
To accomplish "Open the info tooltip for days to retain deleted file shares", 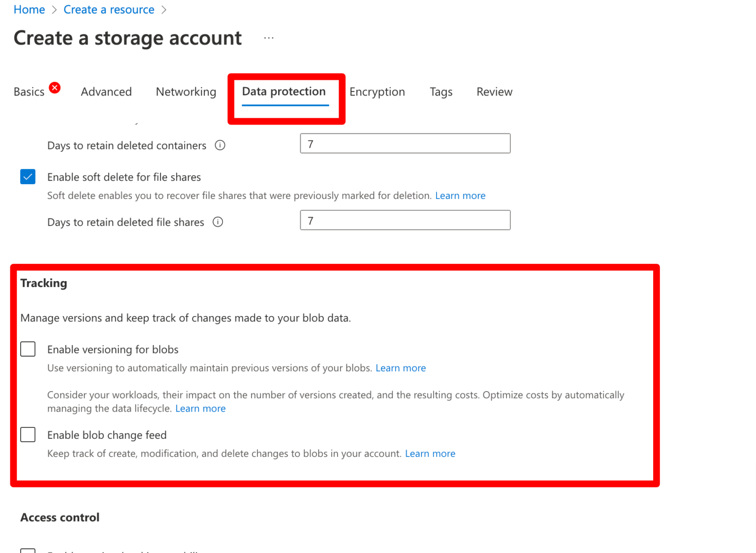I will [x=218, y=222].
